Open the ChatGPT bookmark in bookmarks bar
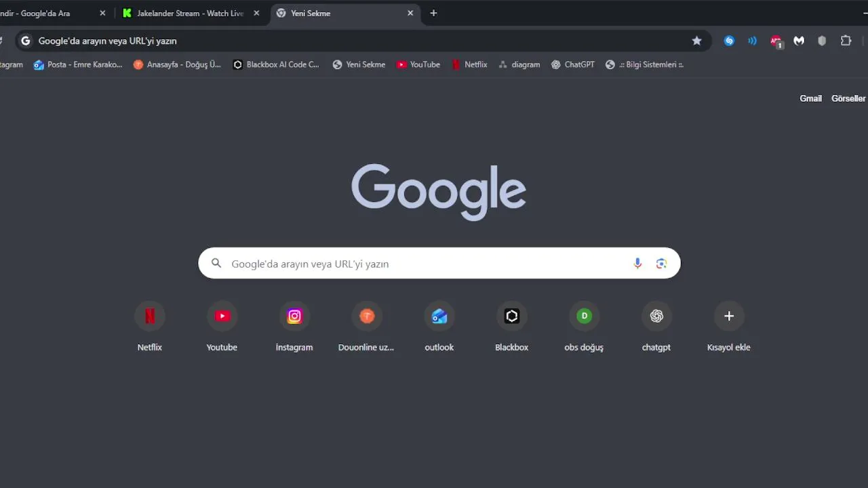This screenshot has height=488, width=868. (573, 64)
